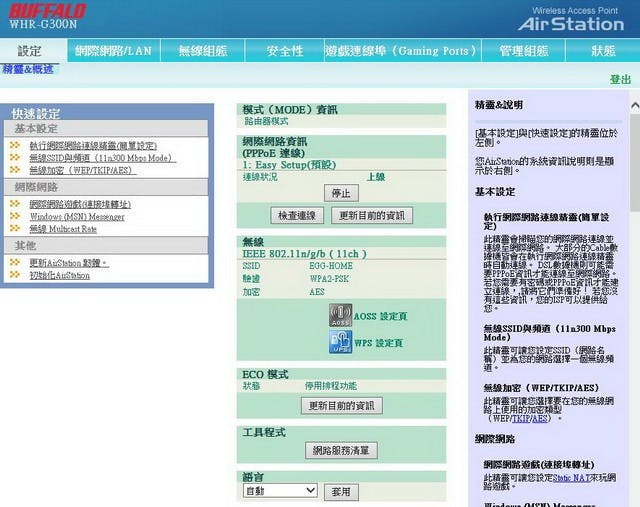Click arrow icon beside 初始化AirStation
Image resolution: width=640 pixels, height=507 pixels.
[15, 275]
